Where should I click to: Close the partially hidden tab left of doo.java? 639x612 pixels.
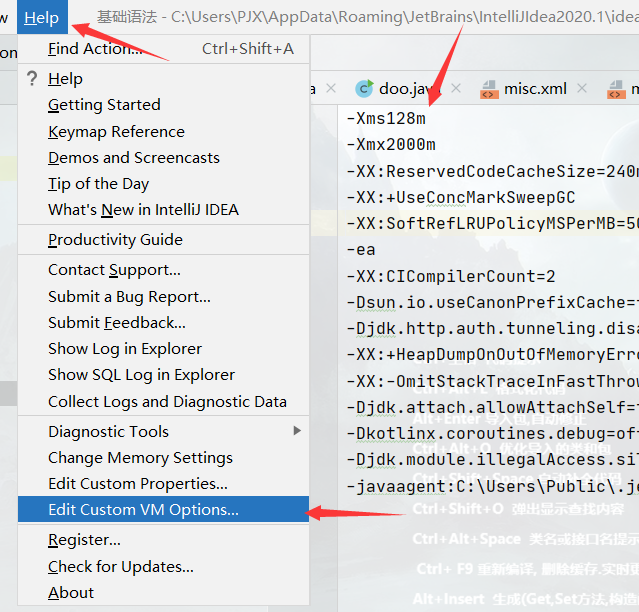pyautogui.click(x=331, y=88)
